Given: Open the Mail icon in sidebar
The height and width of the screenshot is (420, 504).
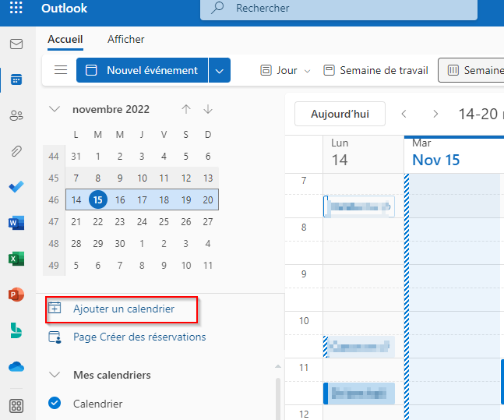Looking at the screenshot, I should coord(16,44).
